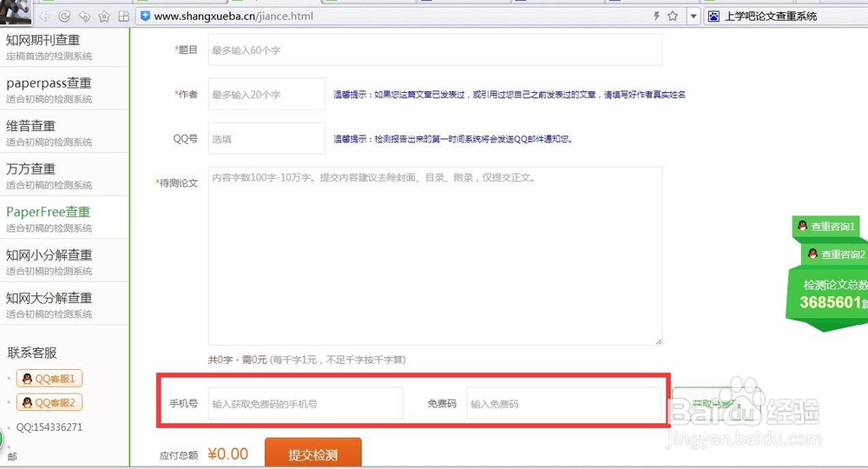Focus the 手机号 phone number field

click(306, 403)
